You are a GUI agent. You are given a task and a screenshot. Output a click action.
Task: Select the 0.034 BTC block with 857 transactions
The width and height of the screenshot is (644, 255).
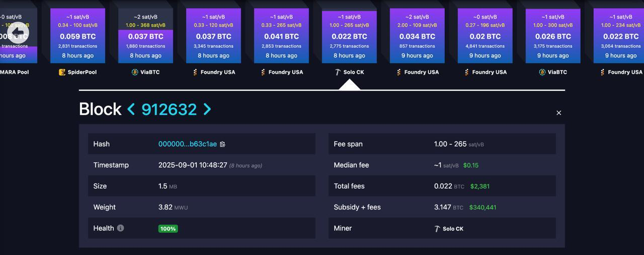coord(417,36)
